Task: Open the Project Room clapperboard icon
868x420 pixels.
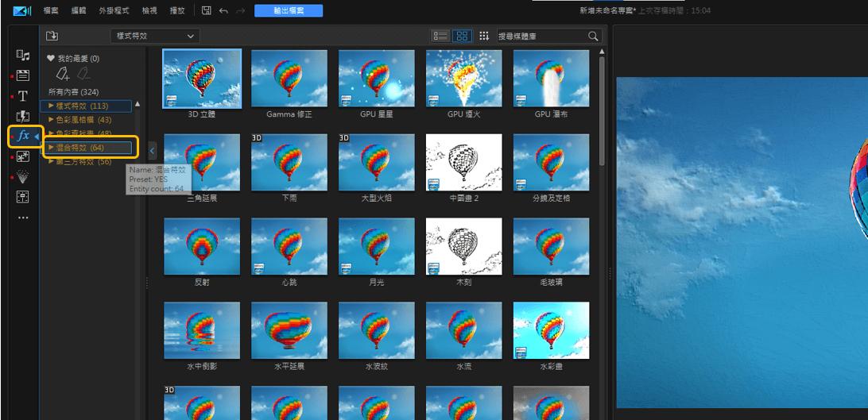Action: (23, 75)
